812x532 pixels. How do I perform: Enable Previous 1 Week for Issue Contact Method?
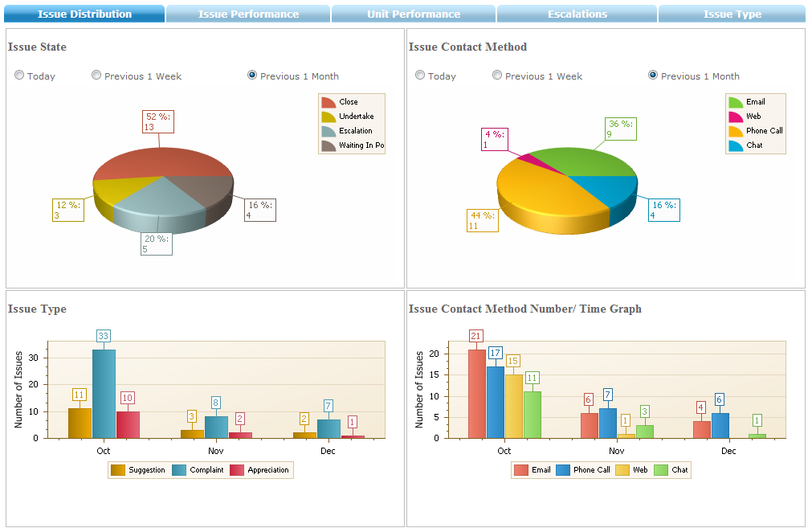[x=497, y=75]
